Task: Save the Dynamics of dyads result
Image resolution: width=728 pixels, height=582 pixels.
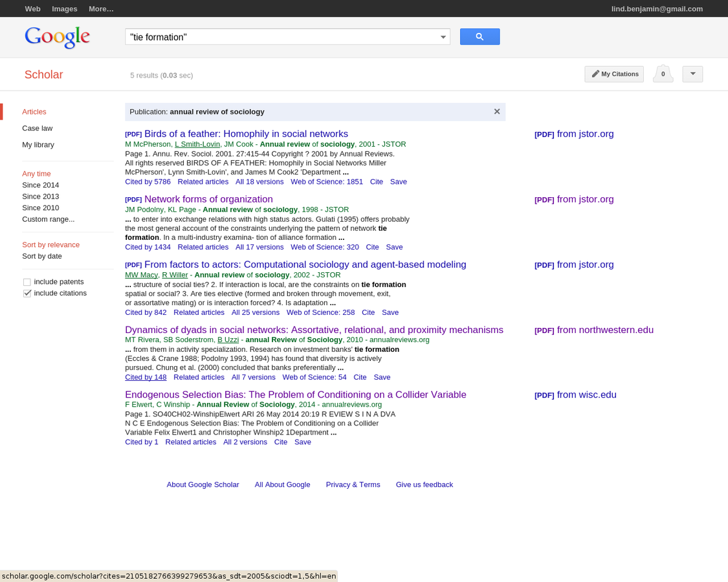Action: [x=382, y=377]
